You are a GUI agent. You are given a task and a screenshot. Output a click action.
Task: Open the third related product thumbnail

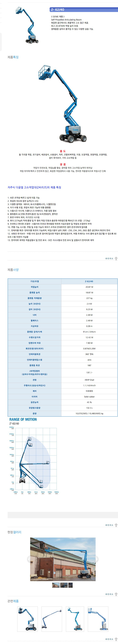pyautogui.click(x=75, y=619)
